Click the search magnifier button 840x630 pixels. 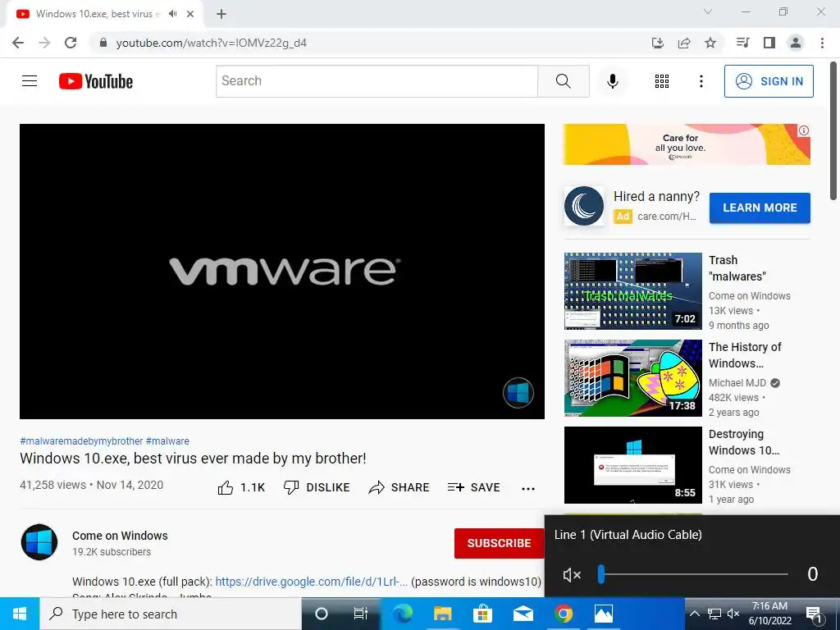[x=563, y=81]
